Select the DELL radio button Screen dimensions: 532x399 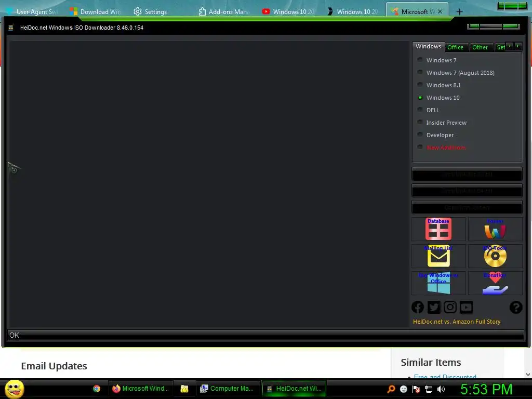(x=420, y=110)
